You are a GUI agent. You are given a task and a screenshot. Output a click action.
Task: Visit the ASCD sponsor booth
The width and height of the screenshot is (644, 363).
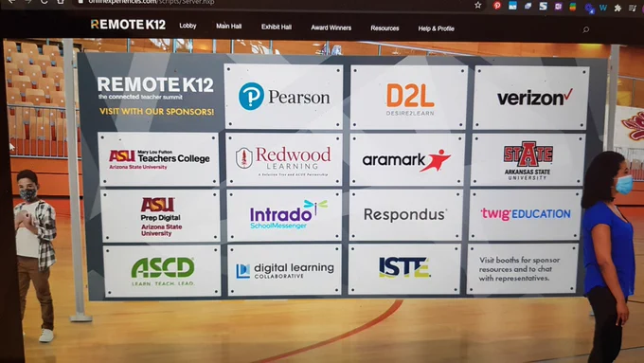(x=162, y=271)
